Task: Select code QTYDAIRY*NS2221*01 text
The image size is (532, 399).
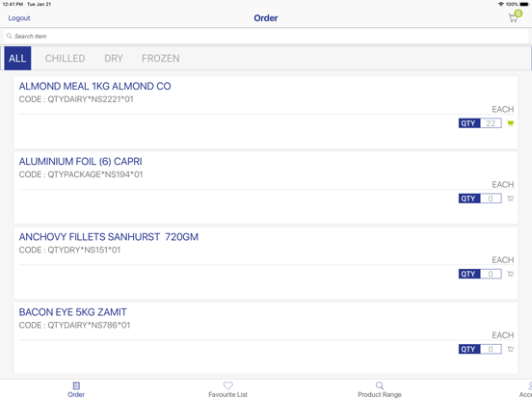Action: tap(91, 99)
